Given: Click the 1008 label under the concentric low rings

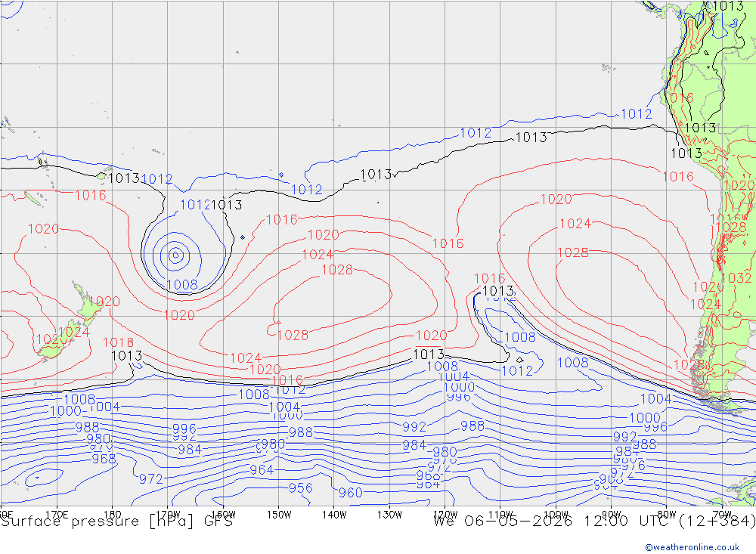Looking at the screenshot, I should point(181,285).
